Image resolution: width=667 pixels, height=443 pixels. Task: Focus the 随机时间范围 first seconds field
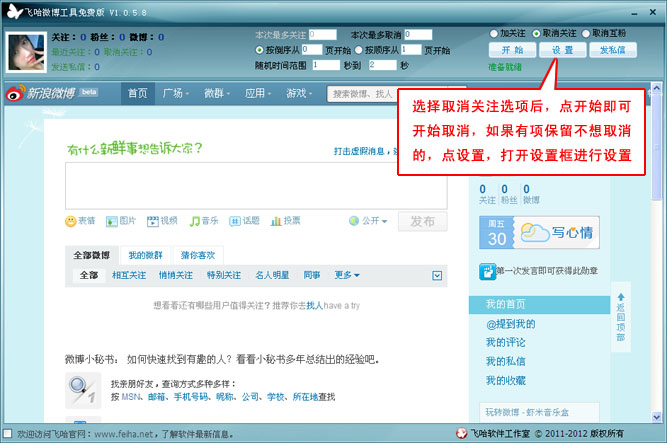(326, 65)
